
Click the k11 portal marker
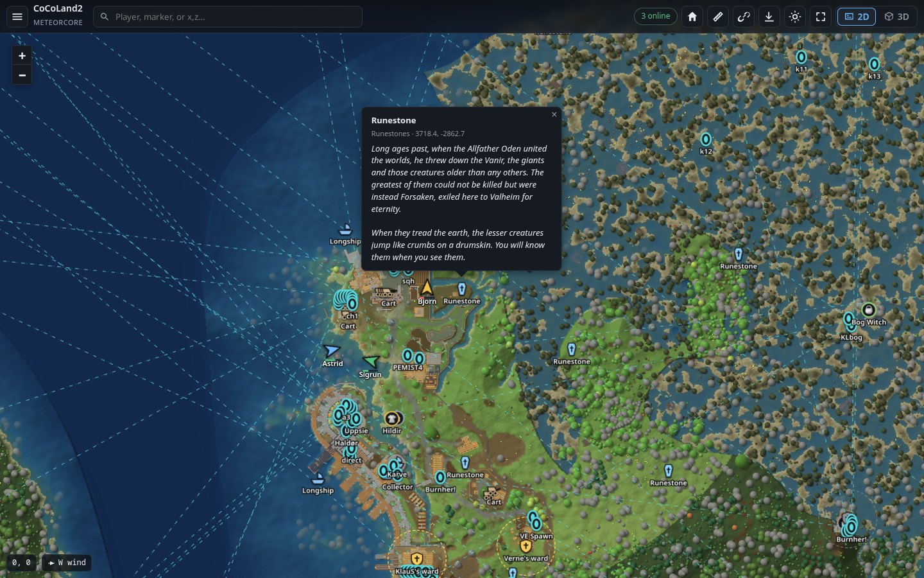tap(801, 57)
